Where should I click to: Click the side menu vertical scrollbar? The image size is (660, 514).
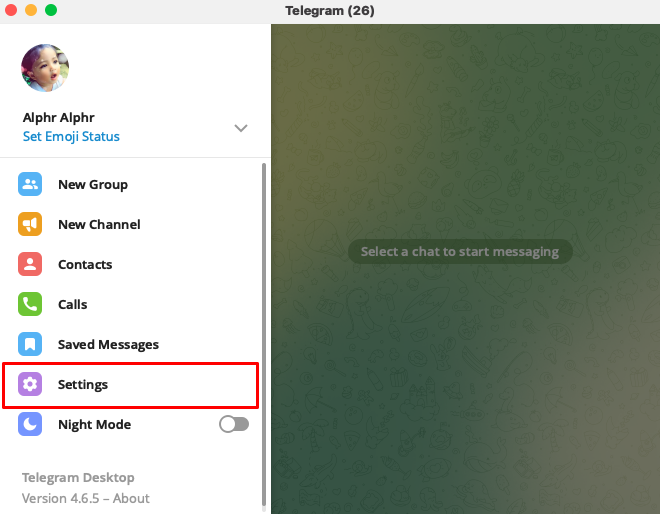[x=264, y=335]
